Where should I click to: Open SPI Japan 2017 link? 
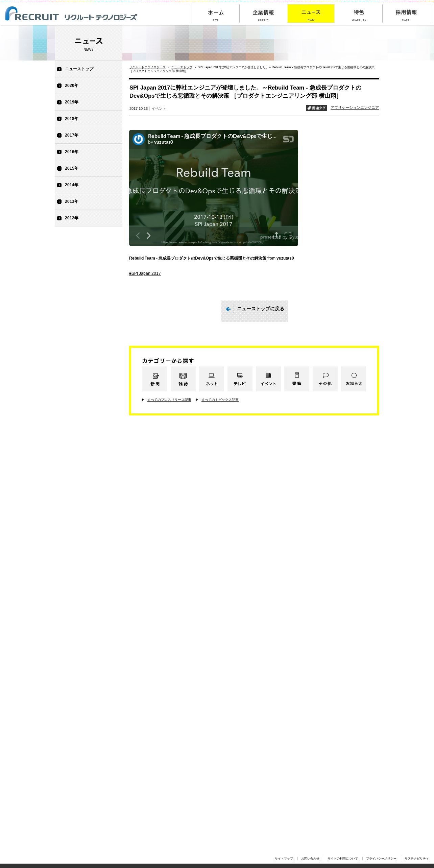pyautogui.click(x=145, y=273)
